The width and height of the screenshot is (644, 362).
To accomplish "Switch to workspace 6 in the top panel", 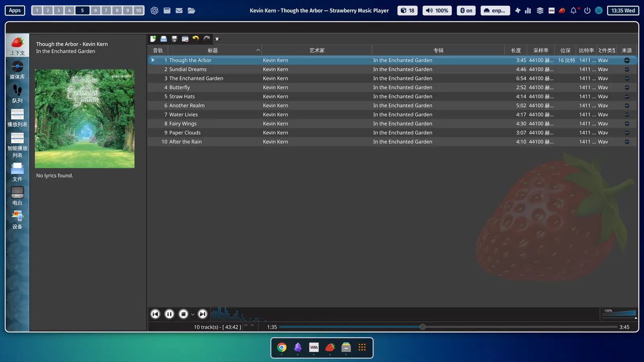I will coord(95,10).
